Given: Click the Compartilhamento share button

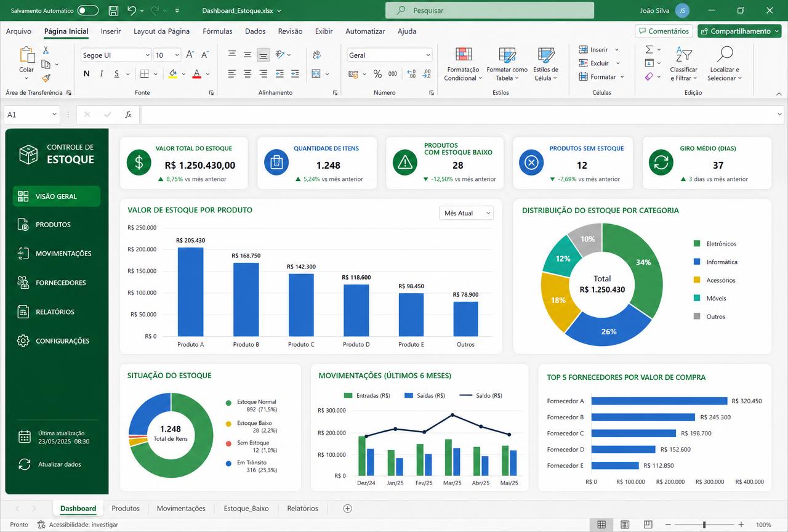Looking at the screenshot, I should (x=739, y=31).
